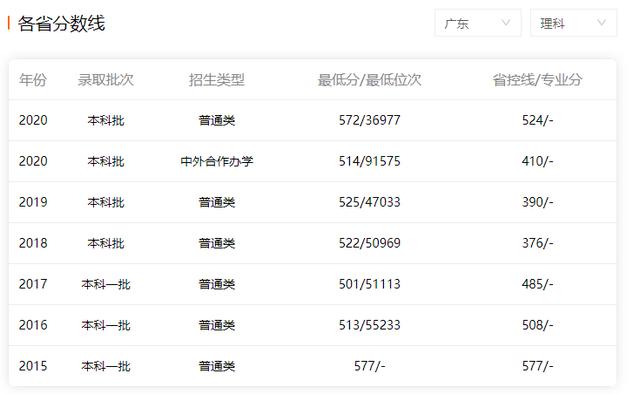The height and width of the screenshot is (394, 640).
Task: Click 本科批 in the 2019 row
Action: (x=106, y=202)
